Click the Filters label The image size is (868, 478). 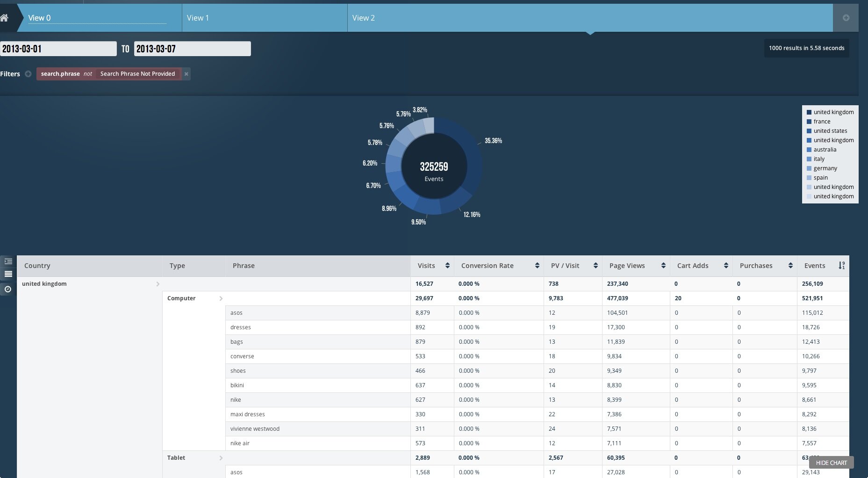click(x=10, y=74)
